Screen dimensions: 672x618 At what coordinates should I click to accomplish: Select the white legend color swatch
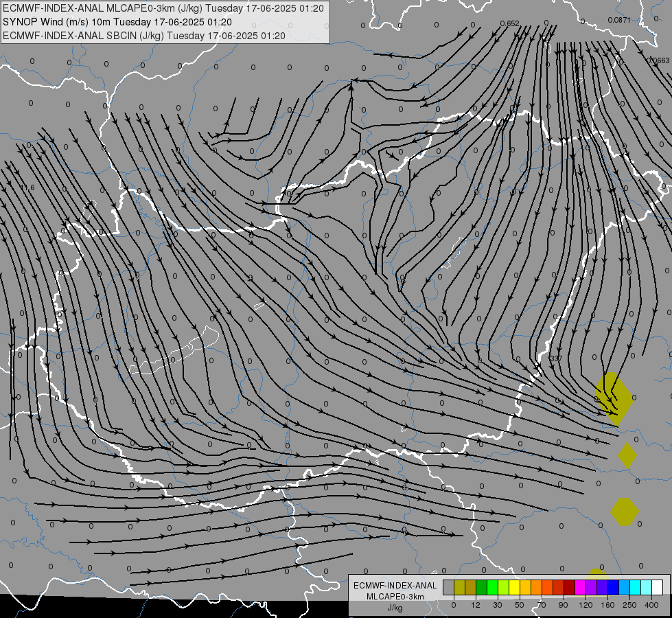point(658,587)
